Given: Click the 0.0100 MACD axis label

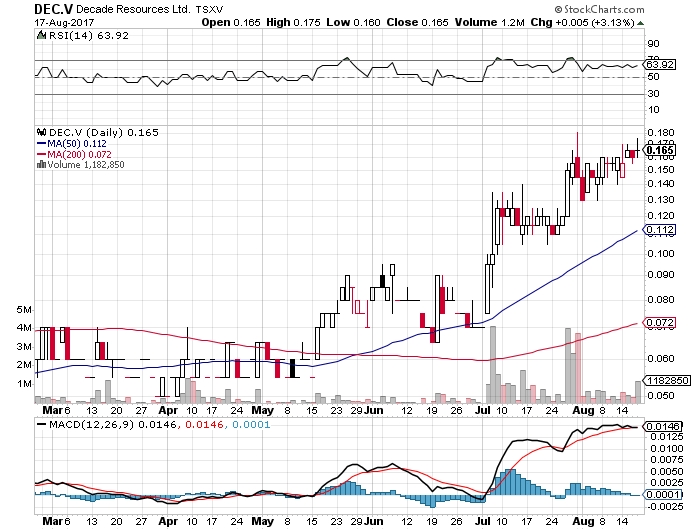Looking at the screenshot, I should point(667,449).
